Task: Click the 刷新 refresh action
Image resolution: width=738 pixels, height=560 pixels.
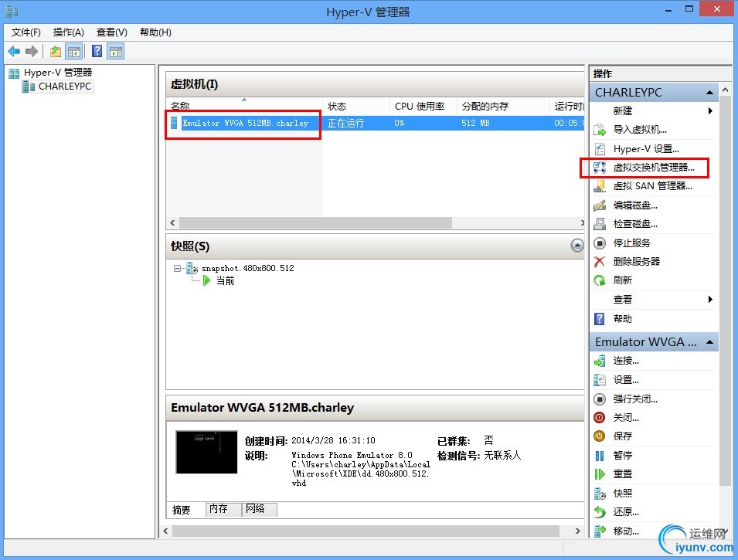Action: click(622, 280)
